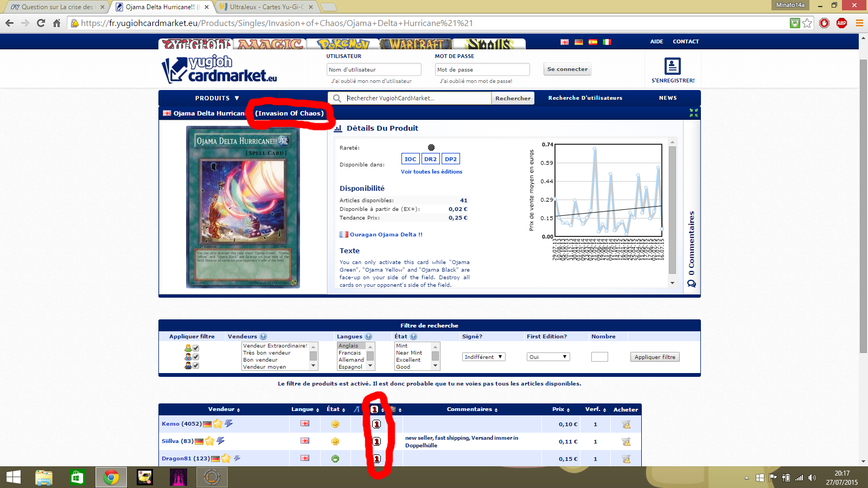Open the Signé Indifférent dropdown
Image resolution: width=868 pixels, height=488 pixels.
click(484, 357)
